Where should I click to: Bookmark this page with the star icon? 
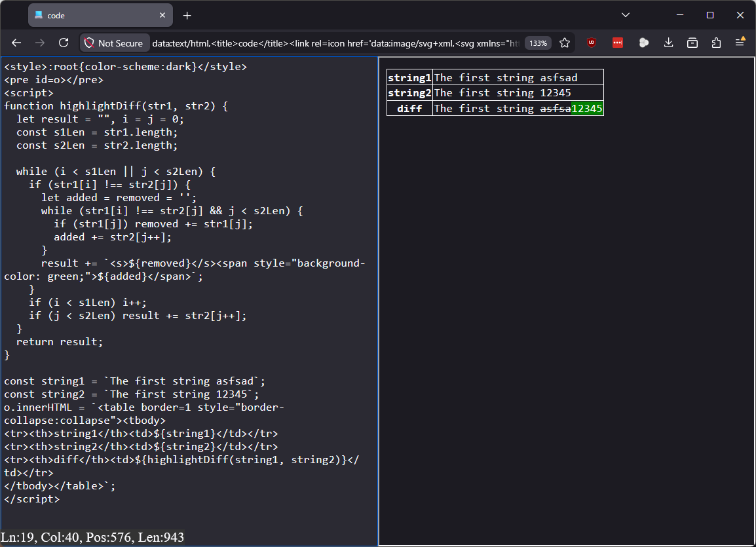point(565,43)
